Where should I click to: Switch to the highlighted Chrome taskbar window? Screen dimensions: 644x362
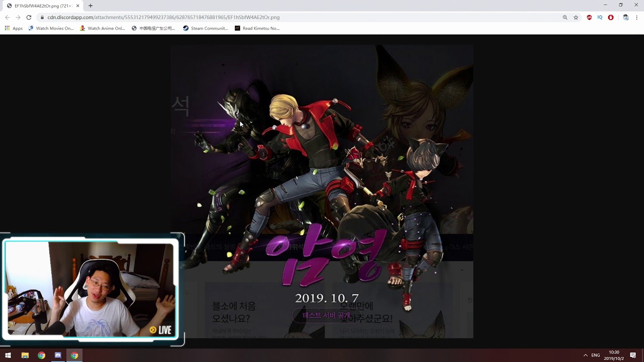74,355
